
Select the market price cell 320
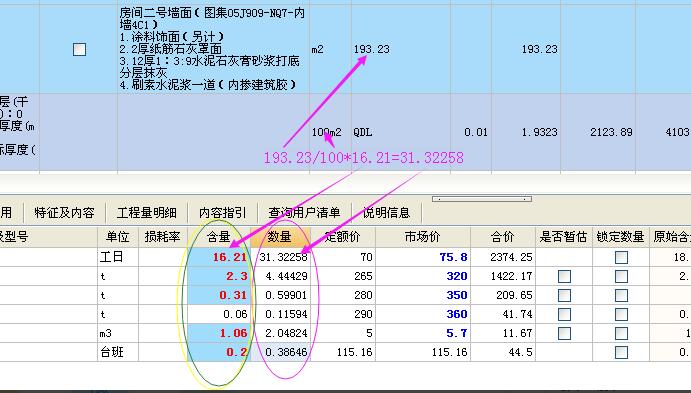[x=423, y=276]
